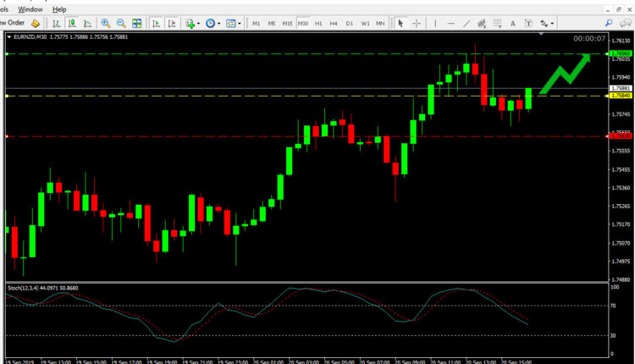Draw a trendline

[467, 24]
